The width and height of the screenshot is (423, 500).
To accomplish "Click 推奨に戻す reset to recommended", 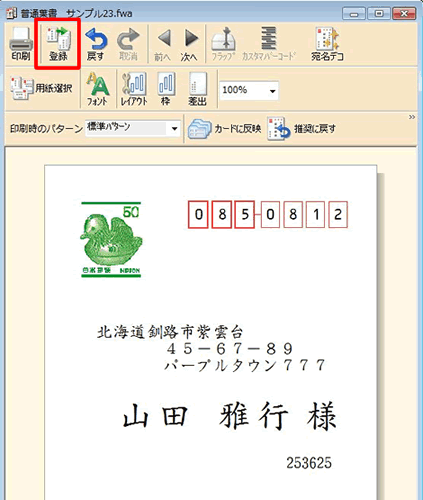I will pos(302,129).
